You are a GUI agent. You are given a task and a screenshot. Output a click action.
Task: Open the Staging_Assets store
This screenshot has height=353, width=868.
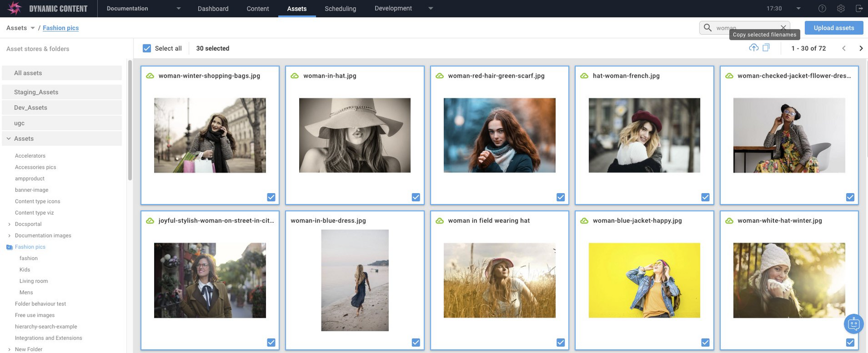coord(62,92)
